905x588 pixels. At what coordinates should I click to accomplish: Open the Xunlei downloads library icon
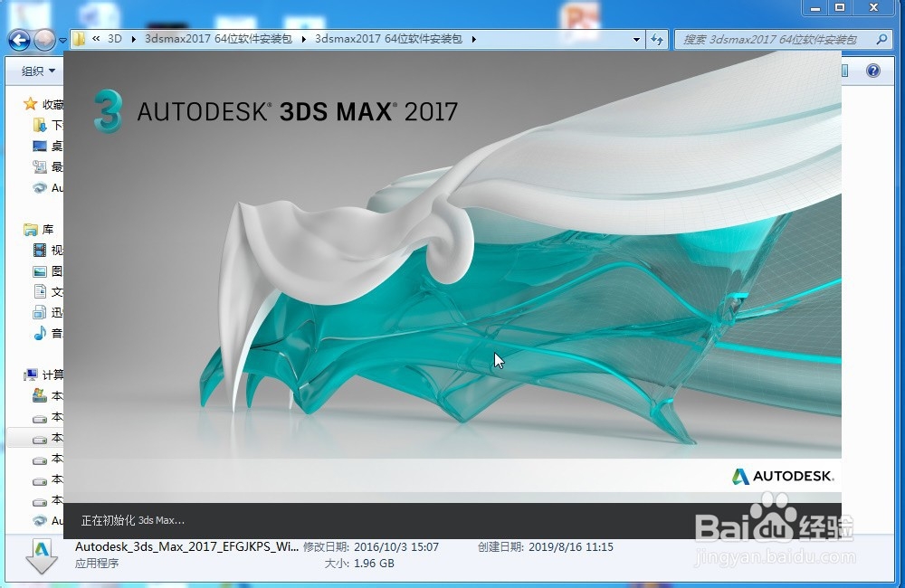pos(40,313)
